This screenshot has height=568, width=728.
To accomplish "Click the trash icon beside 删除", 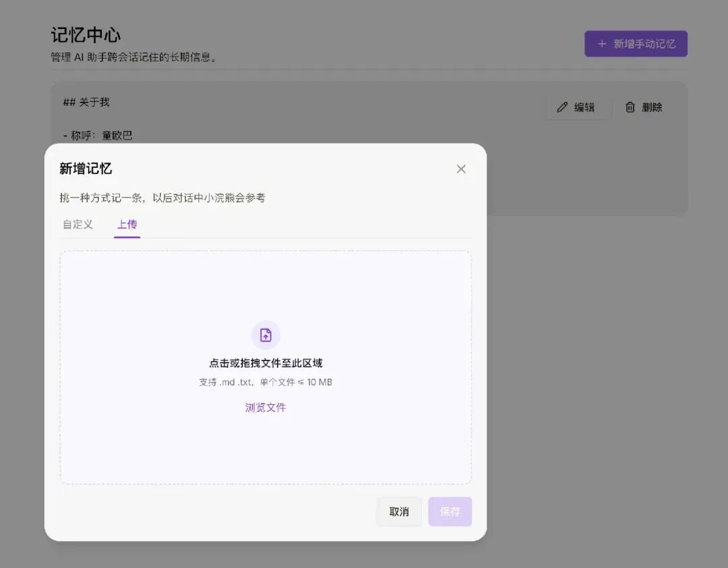I will tap(630, 107).
